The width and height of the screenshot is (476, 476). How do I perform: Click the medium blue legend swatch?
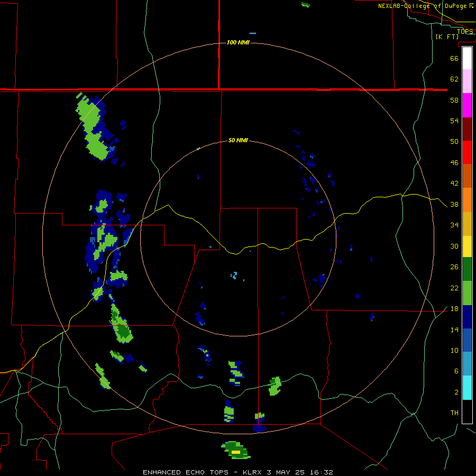(467, 340)
